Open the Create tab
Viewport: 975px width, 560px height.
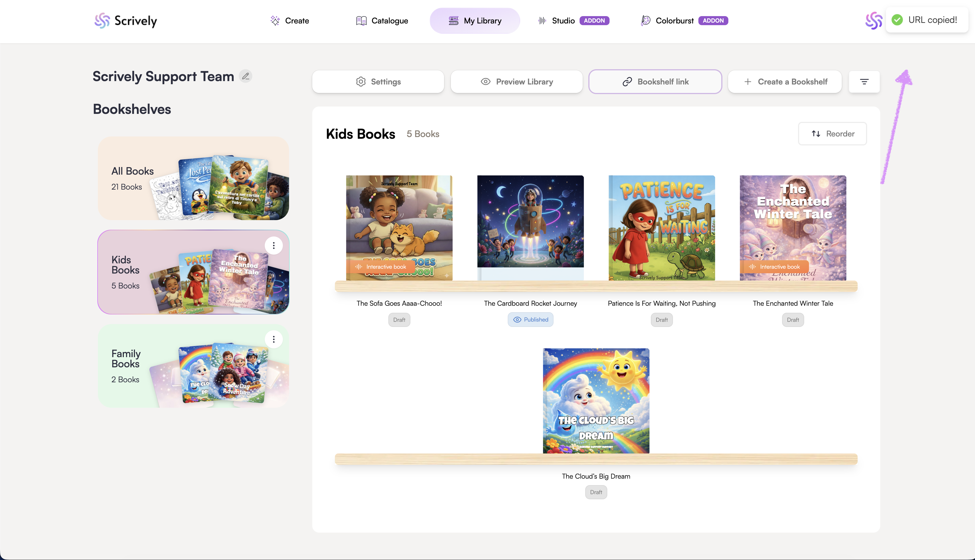click(x=290, y=21)
